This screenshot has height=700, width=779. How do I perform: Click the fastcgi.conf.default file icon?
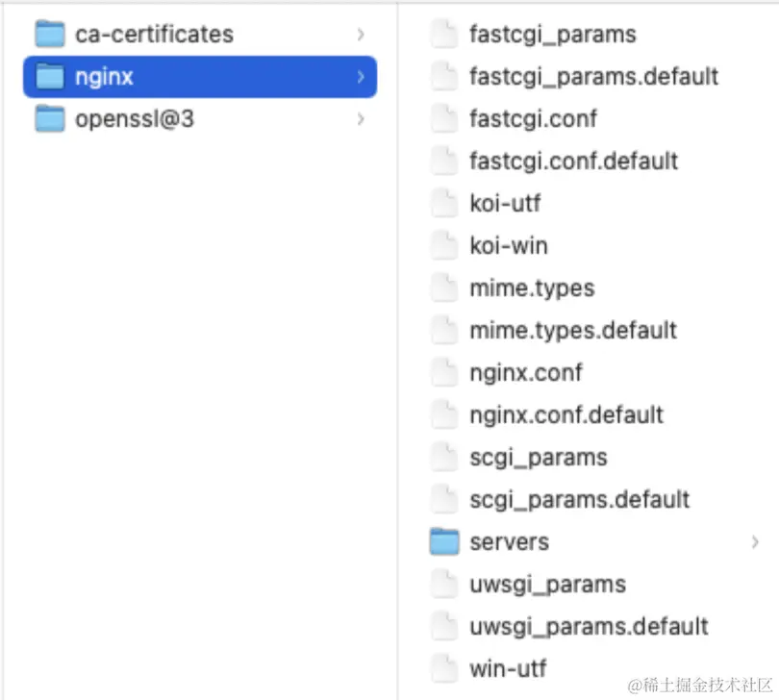tap(444, 161)
